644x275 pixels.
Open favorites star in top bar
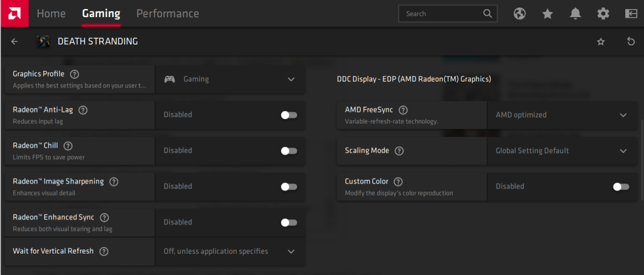click(547, 14)
